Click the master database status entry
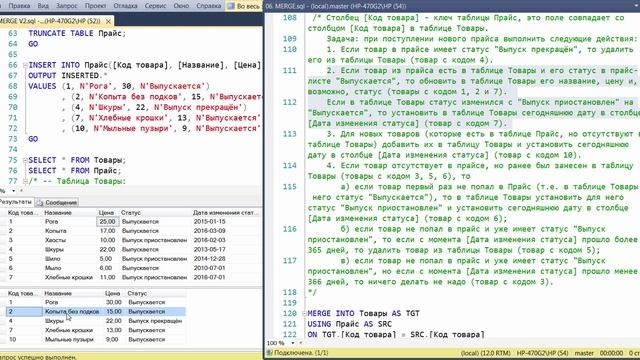Viewport: 640px width, 360px height. point(584,353)
